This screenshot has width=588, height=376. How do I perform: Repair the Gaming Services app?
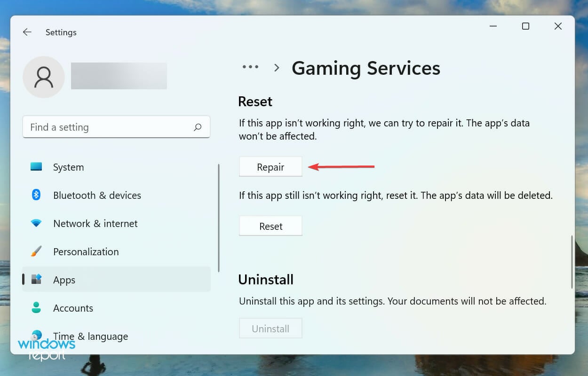pos(270,167)
